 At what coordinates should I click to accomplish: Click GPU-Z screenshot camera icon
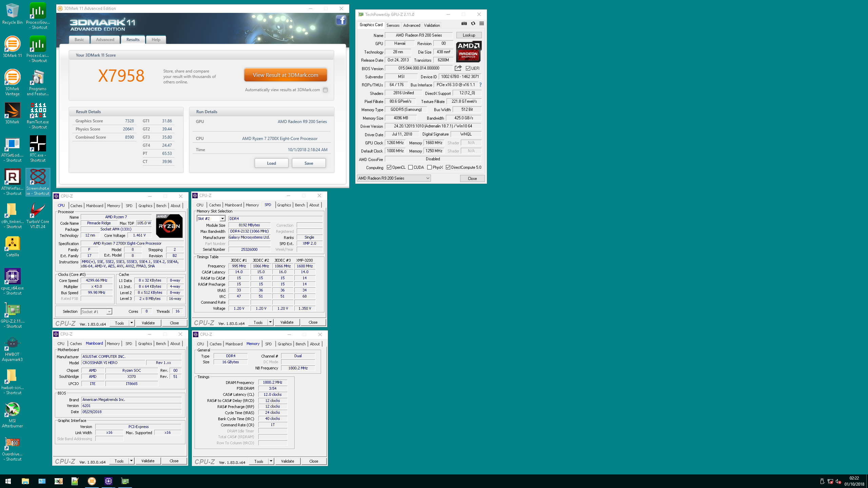click(464, 24)
